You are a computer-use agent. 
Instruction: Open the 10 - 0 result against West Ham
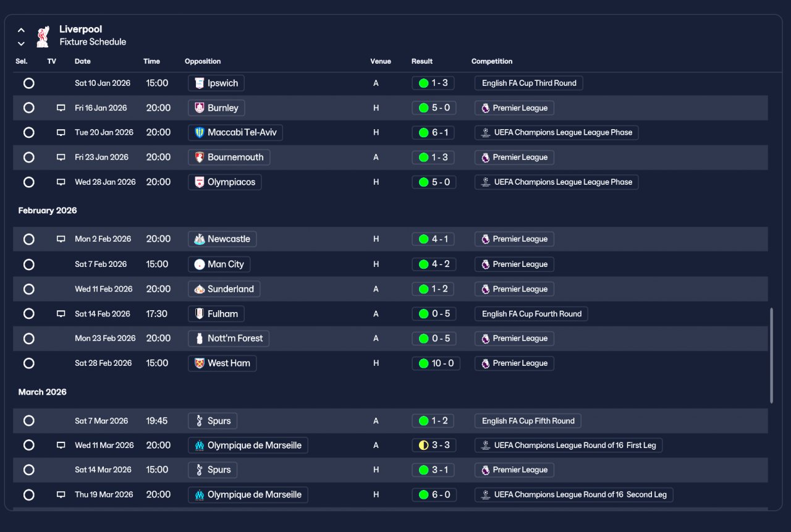coord(436,363)
